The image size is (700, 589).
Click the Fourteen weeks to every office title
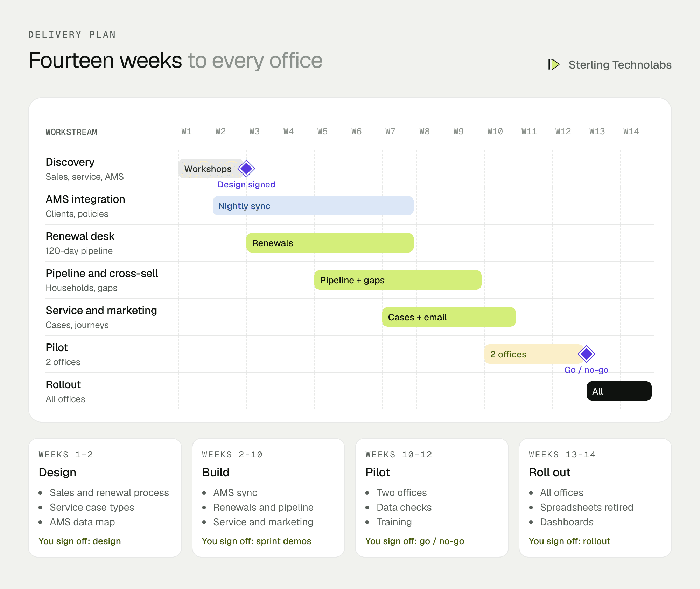(x=175, y=61)
